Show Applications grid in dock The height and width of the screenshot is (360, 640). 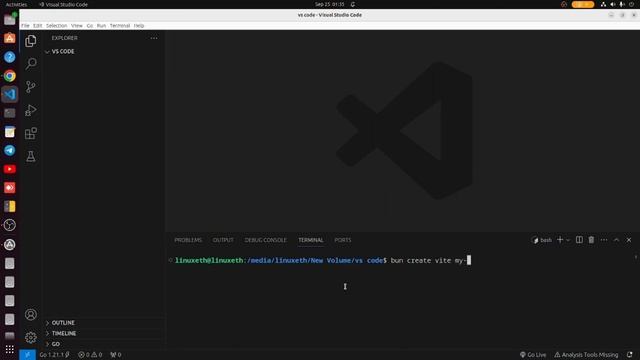click(x=10, y=349)
